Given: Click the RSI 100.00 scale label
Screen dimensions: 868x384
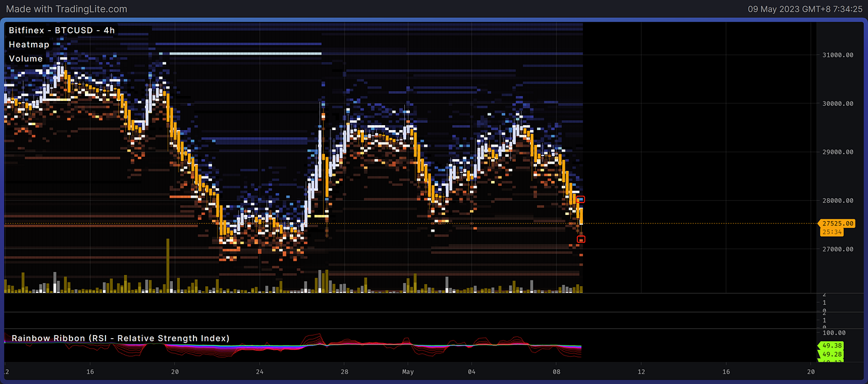Looking at the screenshot, I should [x=833, y=333].
